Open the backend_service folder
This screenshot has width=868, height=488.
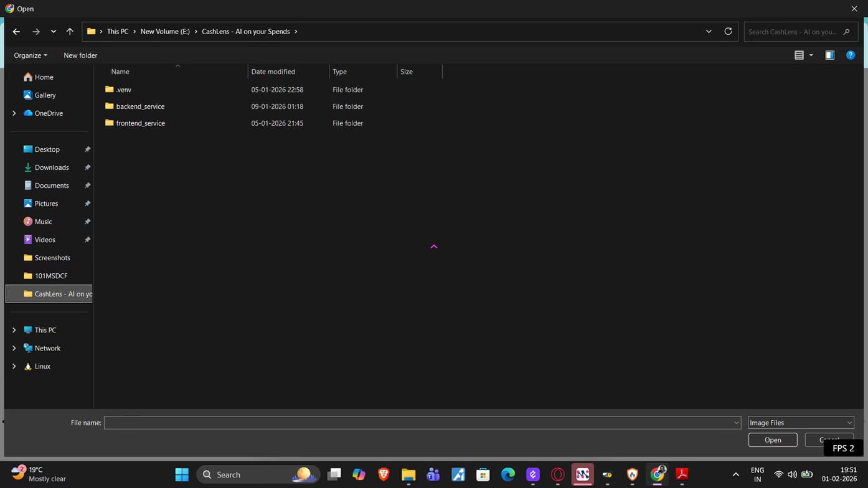point(140,106)
